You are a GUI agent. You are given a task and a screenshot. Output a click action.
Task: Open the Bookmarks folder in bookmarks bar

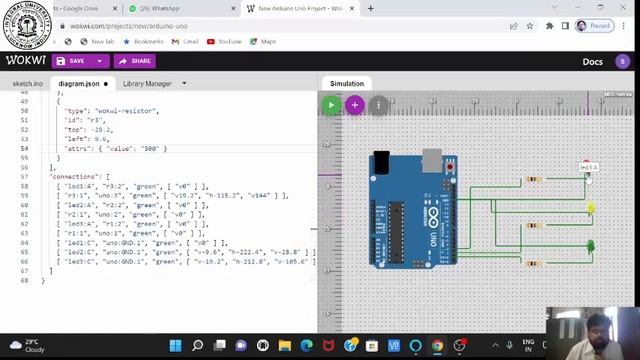(143, 42)
